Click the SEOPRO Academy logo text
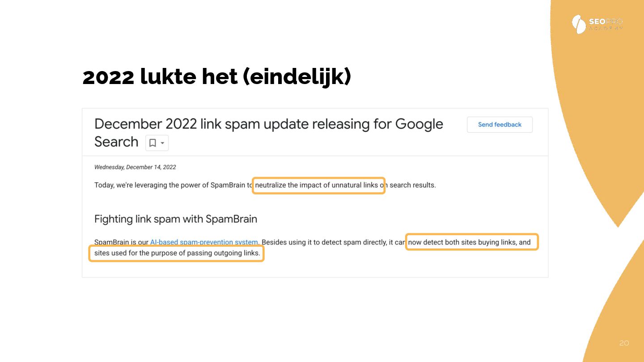The image size is (644, 362). pos(606,24)
